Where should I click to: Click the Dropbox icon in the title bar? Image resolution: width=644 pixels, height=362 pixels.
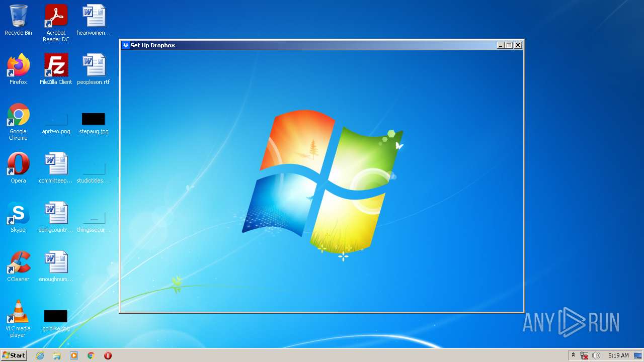126,45
